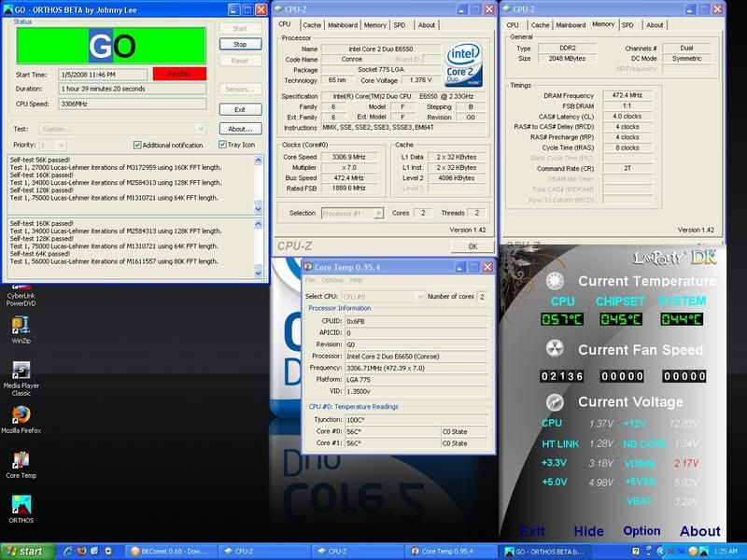Click the BitComet icon in the system tray

(692, 551)
